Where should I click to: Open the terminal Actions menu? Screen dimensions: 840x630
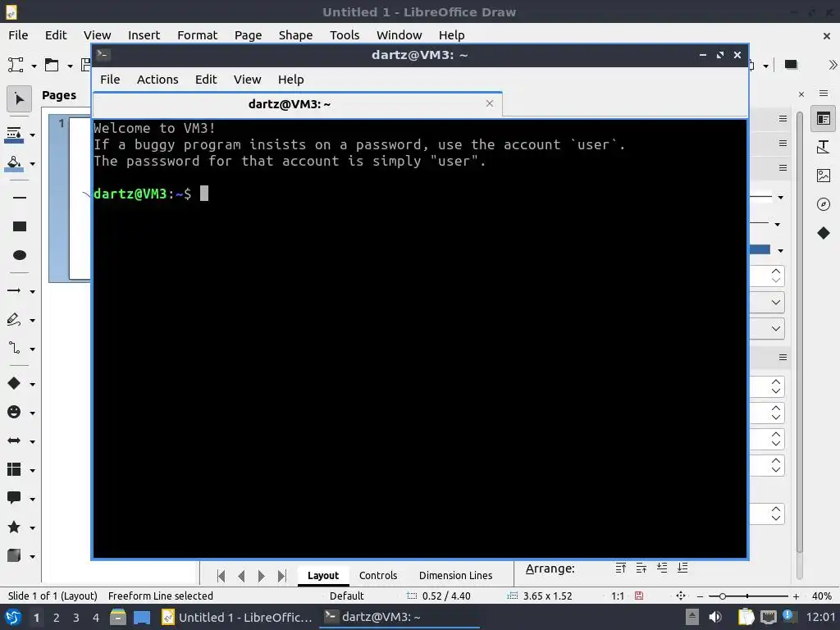pos(157,80)
